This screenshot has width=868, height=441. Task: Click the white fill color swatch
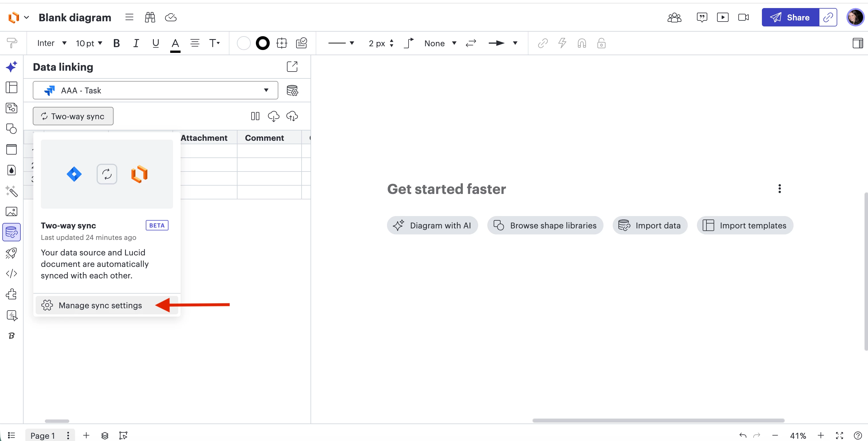[x=243, y=43]
